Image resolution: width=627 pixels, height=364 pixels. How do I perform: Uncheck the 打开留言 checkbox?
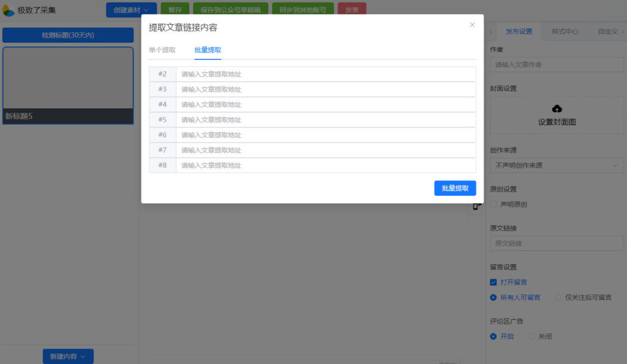(492, 282)
